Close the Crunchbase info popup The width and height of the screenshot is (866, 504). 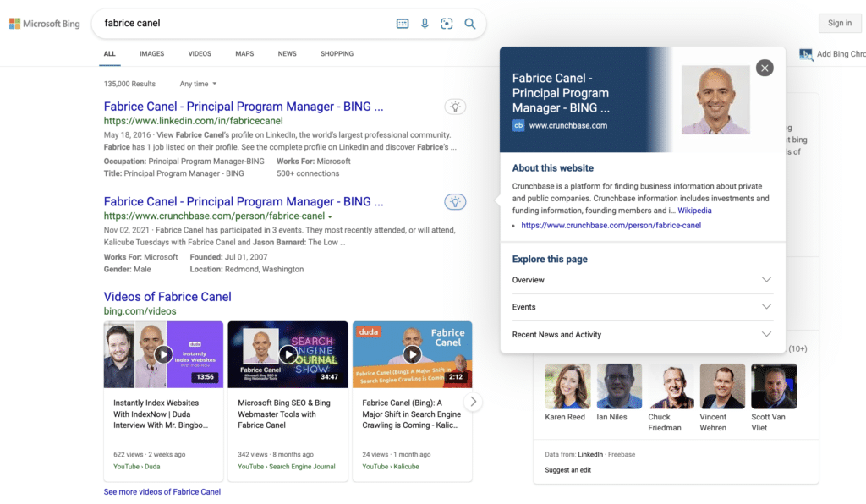point(765,68)
